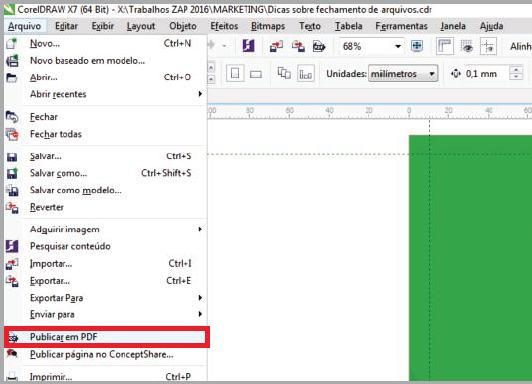Increase the nudge distance stepper
This screenshot has height=384, width=532.
(x=516, y=70)
